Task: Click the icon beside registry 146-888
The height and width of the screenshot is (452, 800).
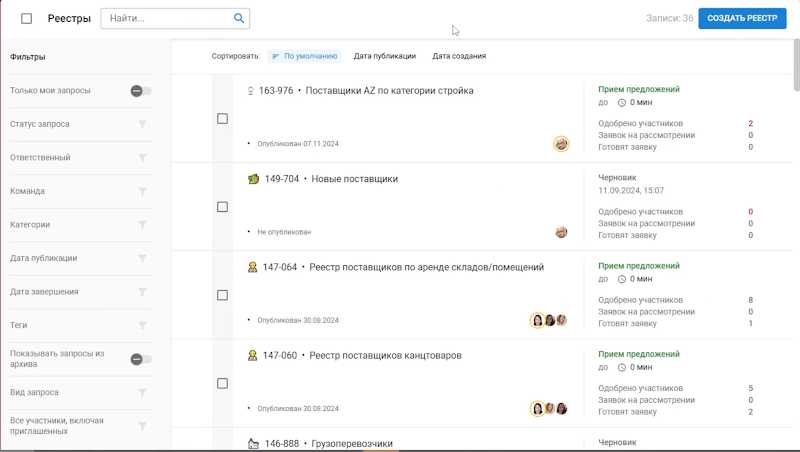Action: tap(253, 443)
